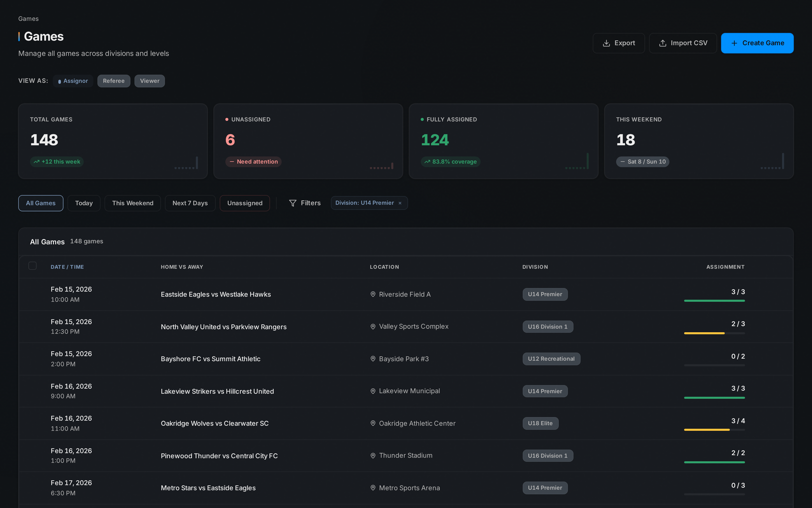812x508 pixels.
Task: Sort by the Location column header
Action: click(384, 267)
